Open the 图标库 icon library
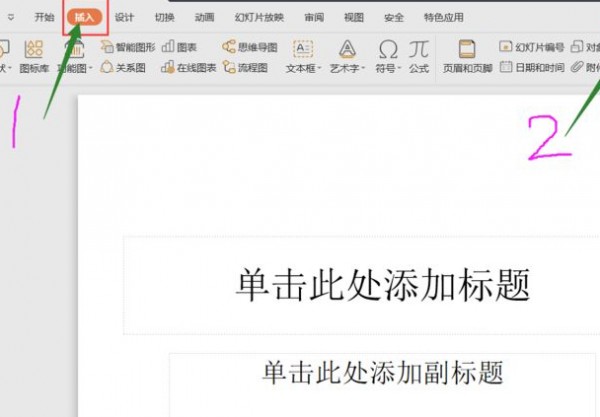Image resolution: width=600 pixels, height=417 pixels. point(34,57)
